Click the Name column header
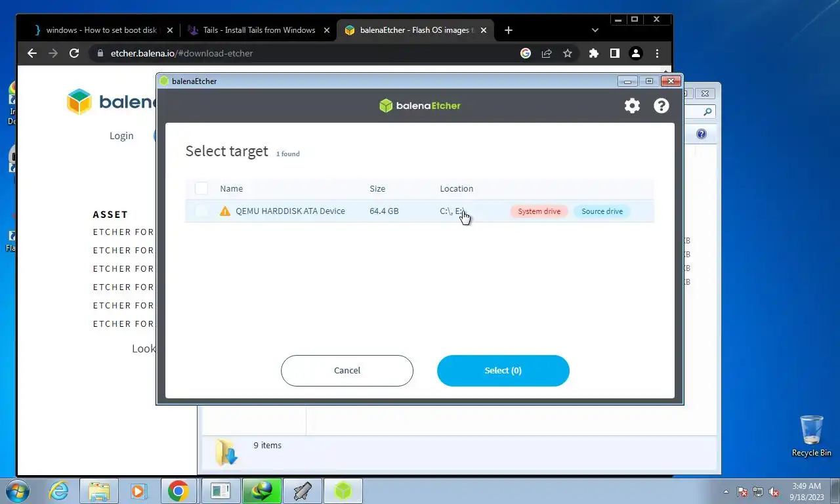The image size is (840, 504). click(232, 188)
